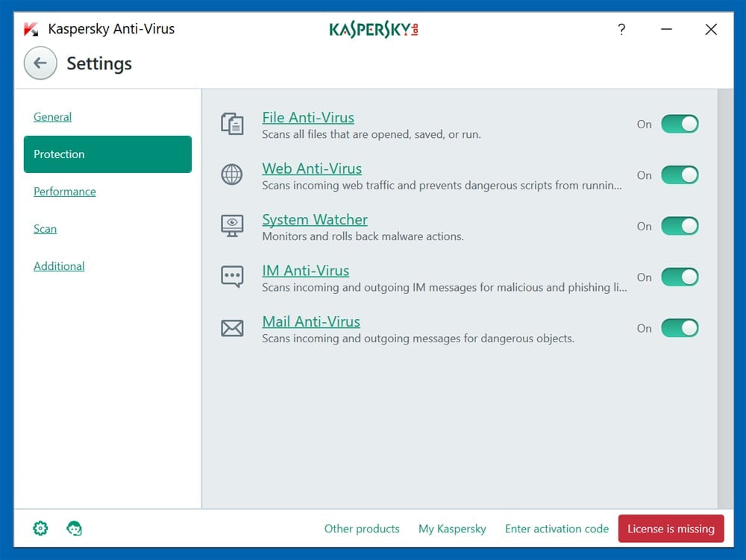
Task: Minimize the Kaspersky Anti-Virus window
Action: tap(666, 30)
